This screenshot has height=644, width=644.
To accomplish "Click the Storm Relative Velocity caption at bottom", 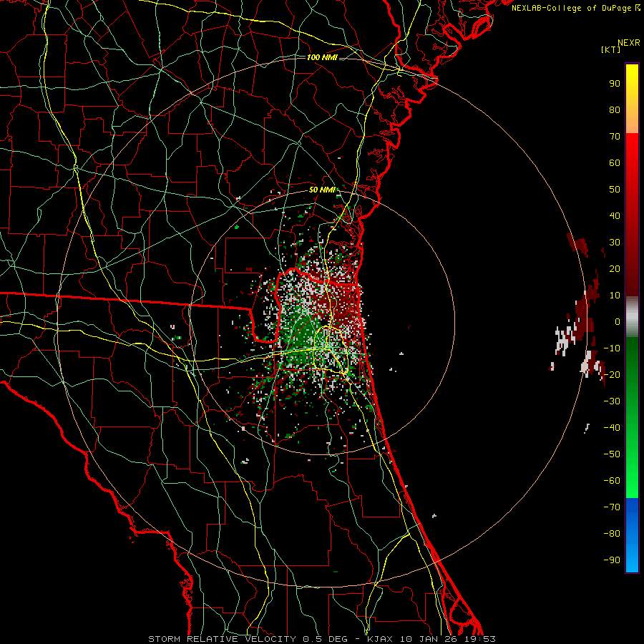I will coord(321,639).
